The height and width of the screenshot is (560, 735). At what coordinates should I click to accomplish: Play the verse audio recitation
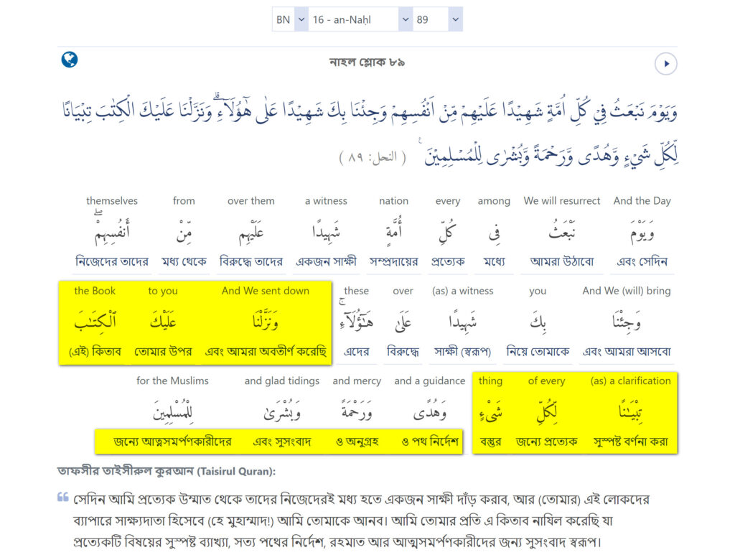[665, 64]
